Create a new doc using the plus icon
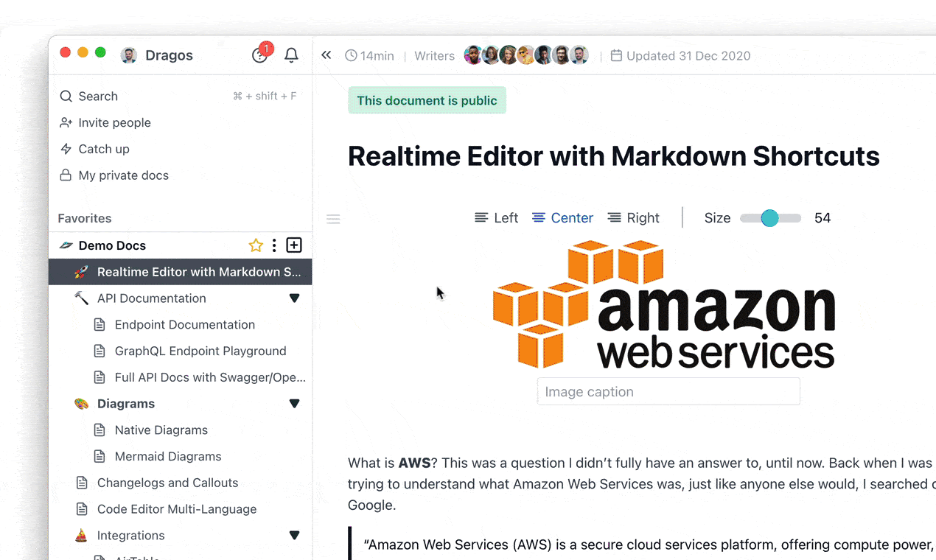Viewport: 936px width, 560px height. [x=293, y=245]
